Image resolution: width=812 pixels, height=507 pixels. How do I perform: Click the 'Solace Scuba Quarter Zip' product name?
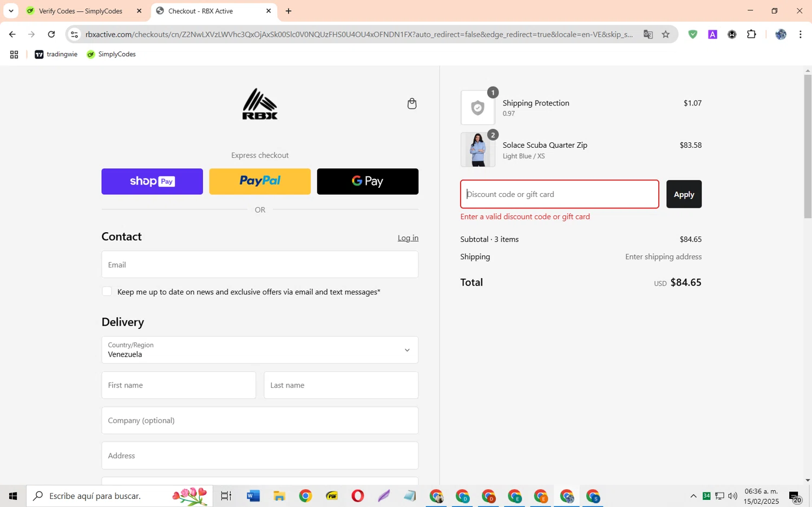pyautogui.click(x=545, y=145)
